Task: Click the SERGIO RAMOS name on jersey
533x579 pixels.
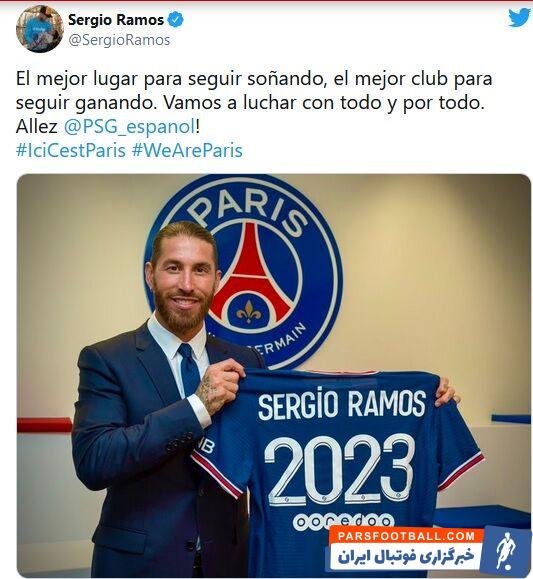Action: click(x=342, y=404)
